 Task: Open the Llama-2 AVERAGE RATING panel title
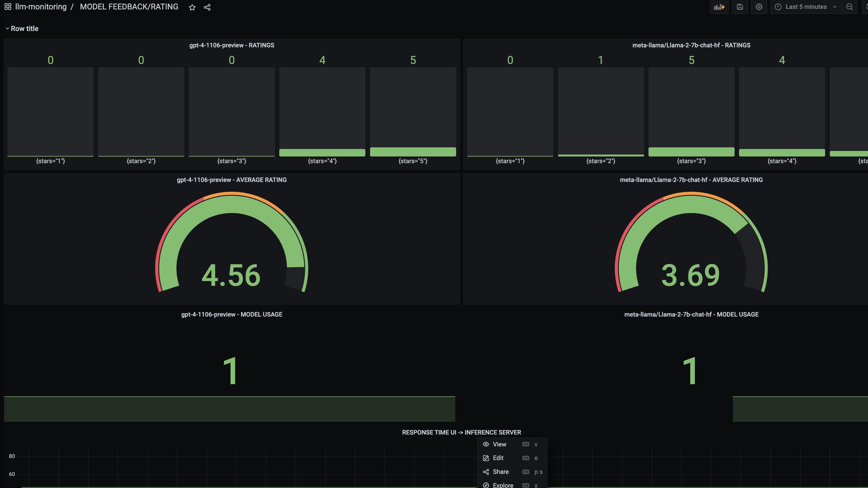tap(691, 180)
